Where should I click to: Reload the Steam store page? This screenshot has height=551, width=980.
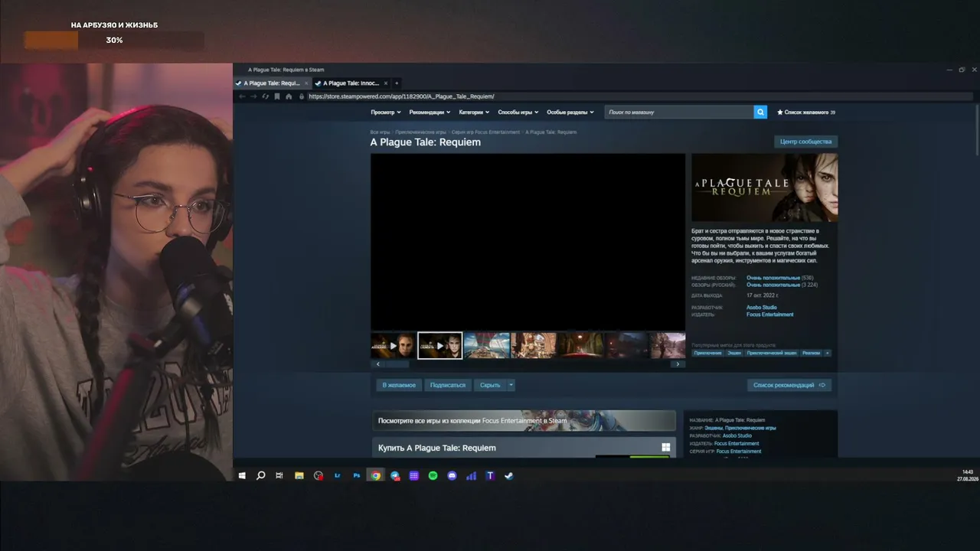266,96
